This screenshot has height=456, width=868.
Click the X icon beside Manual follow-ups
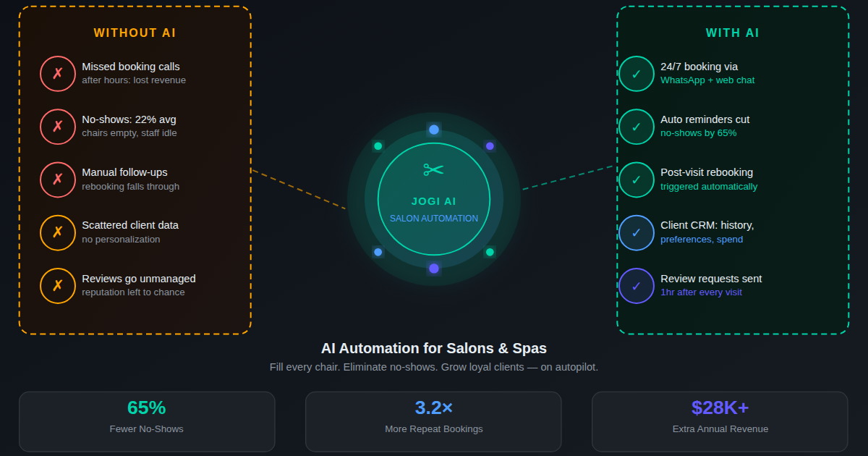tap(58, 180)
